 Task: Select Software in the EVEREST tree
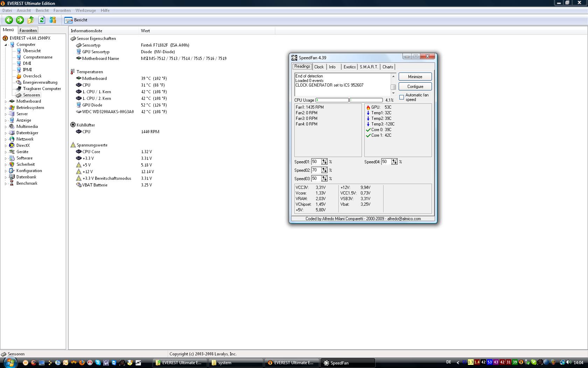[24, 158]
